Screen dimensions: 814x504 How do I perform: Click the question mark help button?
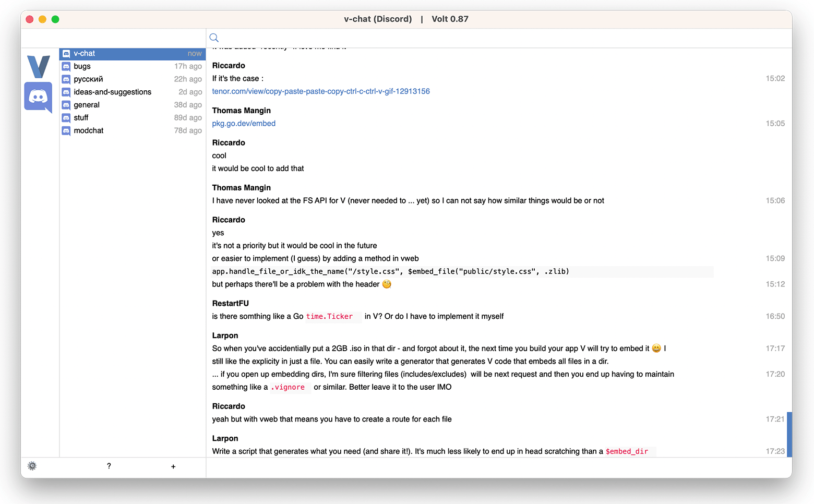[109, 466]
